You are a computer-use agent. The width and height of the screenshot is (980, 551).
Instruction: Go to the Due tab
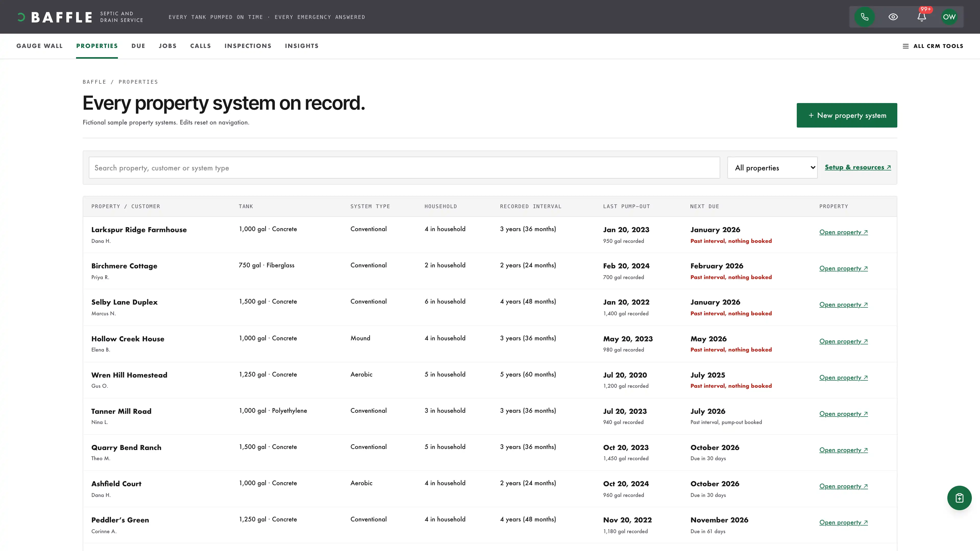[139, 46]
